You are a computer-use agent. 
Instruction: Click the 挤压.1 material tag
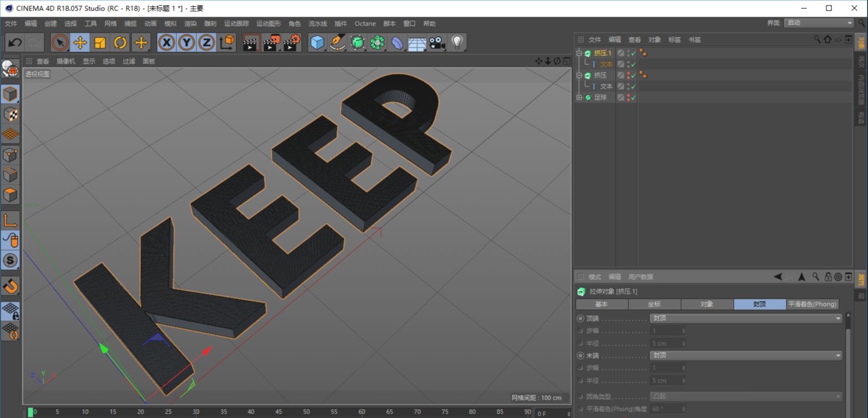click(643, 53)
